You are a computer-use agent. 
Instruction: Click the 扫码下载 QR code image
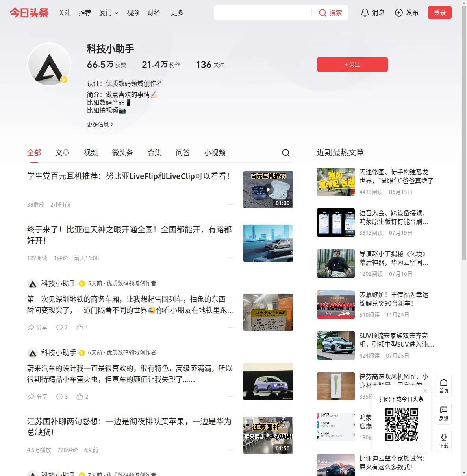click(402, 424)
